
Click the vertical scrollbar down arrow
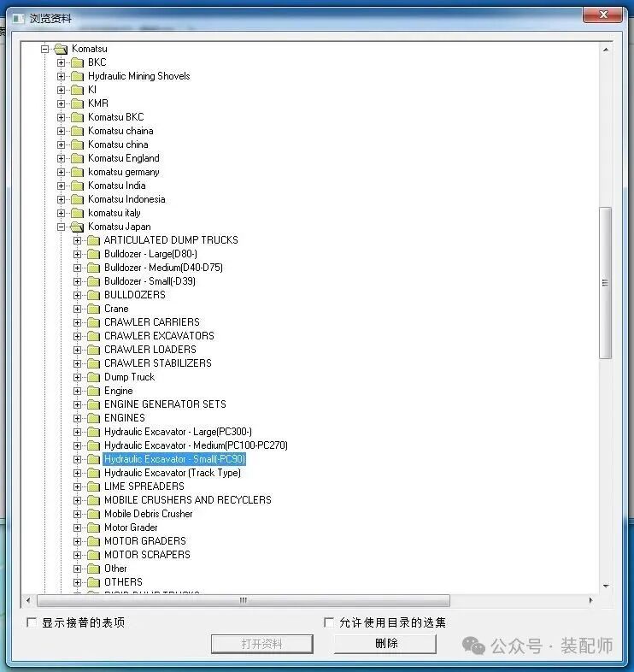point(606,586)
